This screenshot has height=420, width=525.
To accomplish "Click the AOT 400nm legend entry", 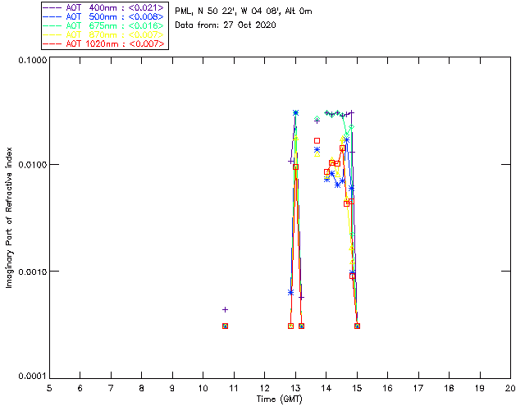I will 104,7.
